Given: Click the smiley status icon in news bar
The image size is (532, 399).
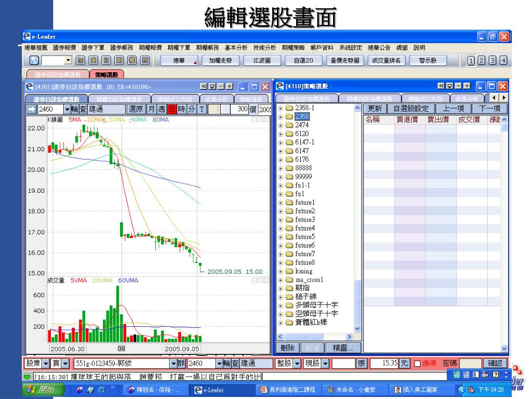Looking at the screenshot, I should pyautogui.click(x=27, y=376).
